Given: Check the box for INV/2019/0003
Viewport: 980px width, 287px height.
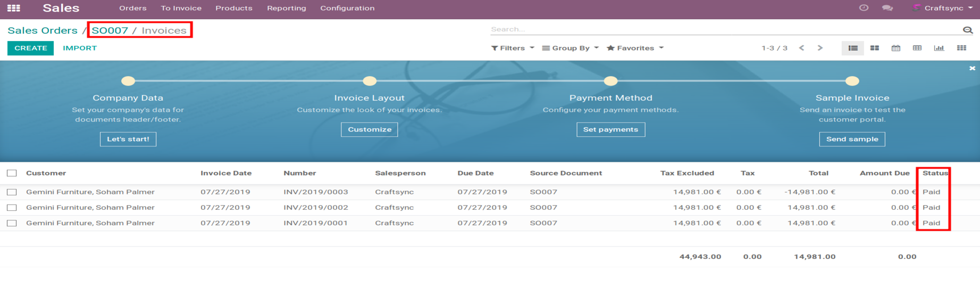Looking at the screenshot, I should point(12,192).
